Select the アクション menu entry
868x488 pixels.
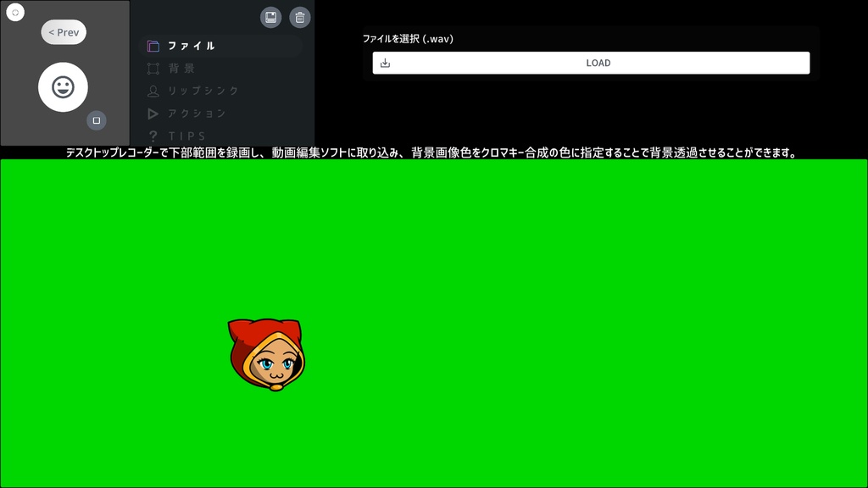197,113
